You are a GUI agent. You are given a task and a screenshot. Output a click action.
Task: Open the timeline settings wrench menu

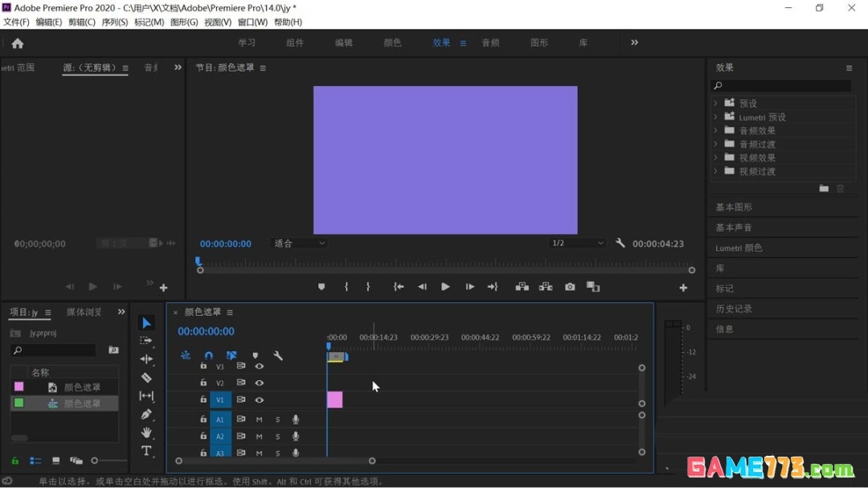(x=278, y=355)
